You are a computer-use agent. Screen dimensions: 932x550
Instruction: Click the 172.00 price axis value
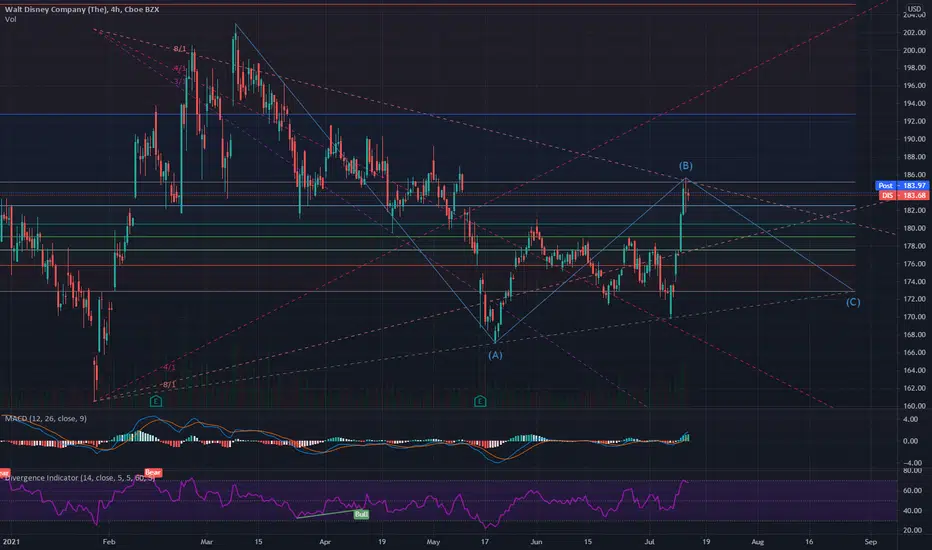point(914,299)
